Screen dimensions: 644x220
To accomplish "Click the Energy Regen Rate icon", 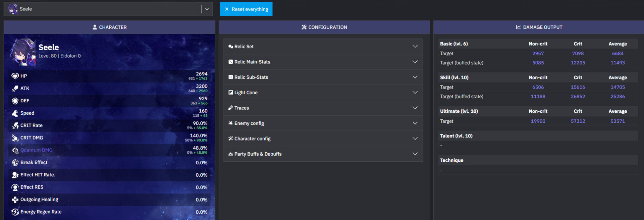I will pos(15,212).
